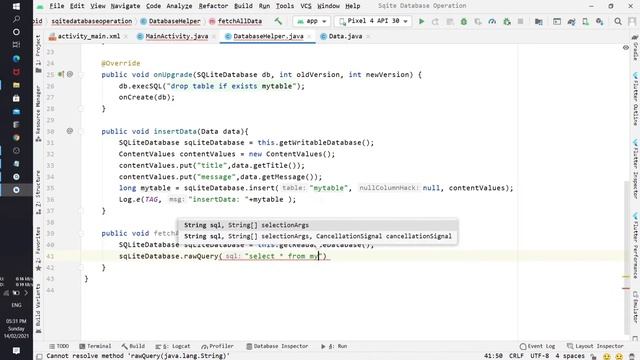Open the Build tool window
Image resolution: width=640 pixels, height=360 pixels.
click(133, 346)
